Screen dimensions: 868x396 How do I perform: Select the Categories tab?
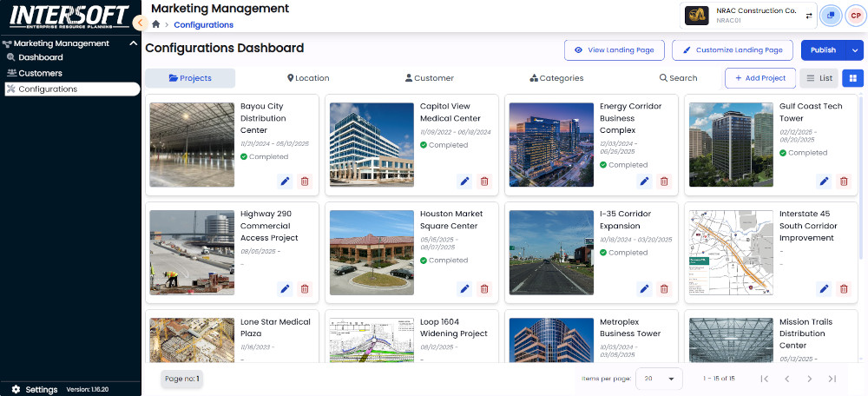click(556, 78)
